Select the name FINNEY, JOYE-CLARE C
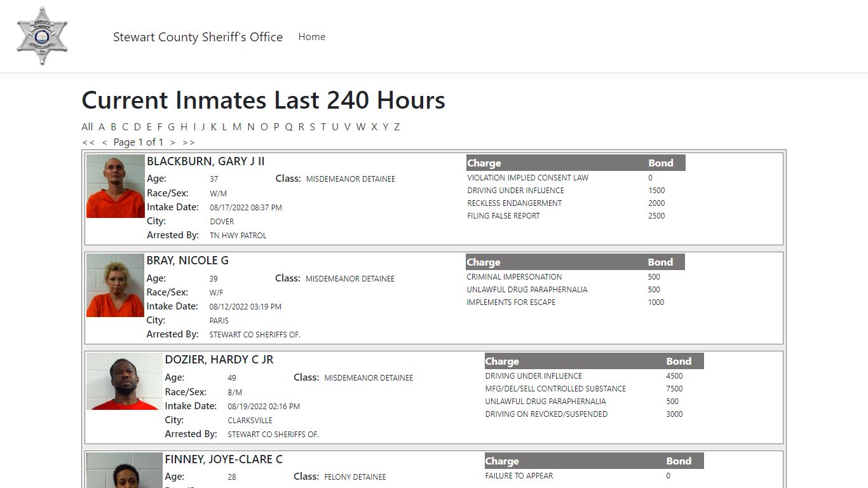Screen dimensions: 868x488 [x=224, y=459]
